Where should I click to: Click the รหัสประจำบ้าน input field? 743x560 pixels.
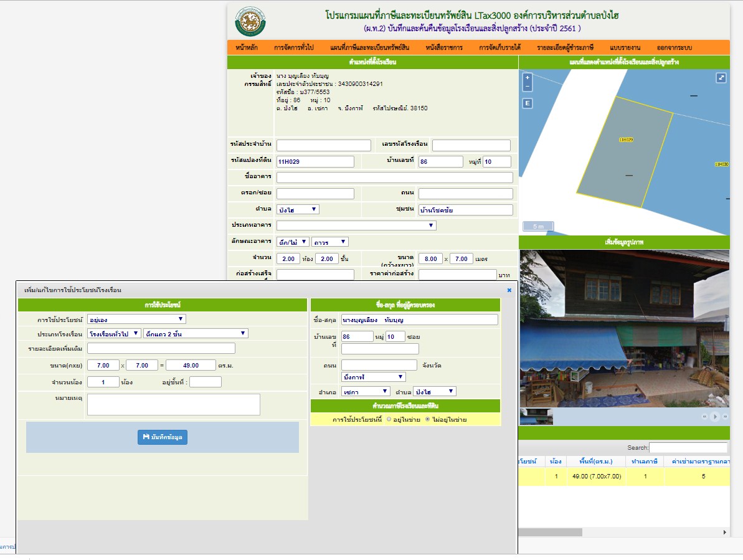click(324, 145)
